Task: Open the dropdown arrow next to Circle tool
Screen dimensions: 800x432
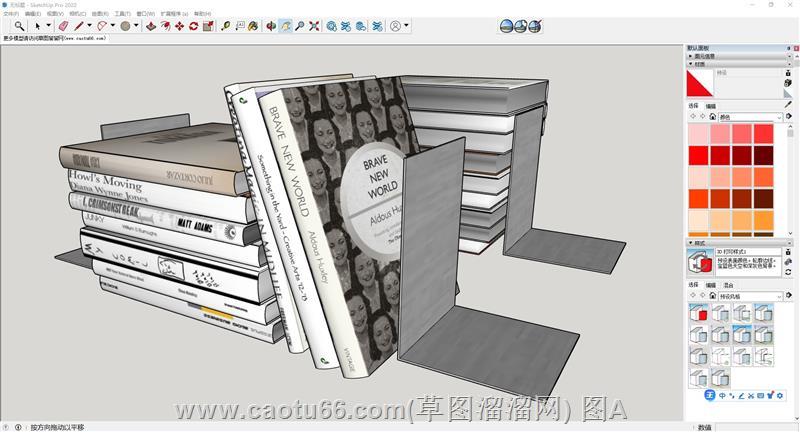Action: coord(136,26)
